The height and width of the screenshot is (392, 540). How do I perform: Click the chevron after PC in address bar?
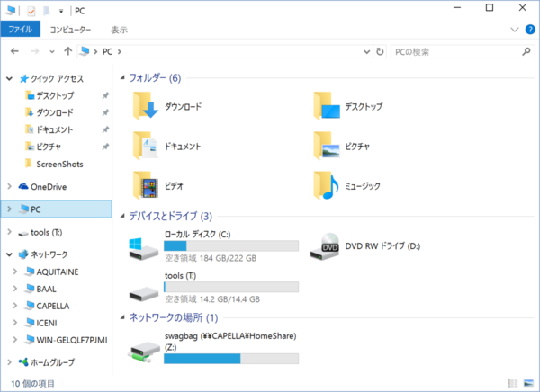pos(120,51)
